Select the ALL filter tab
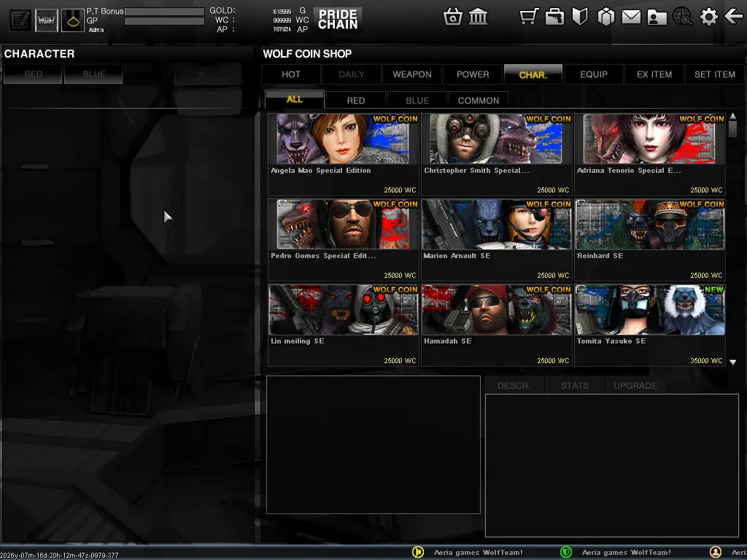Screen dimensions: 747x560 (295, 99)
